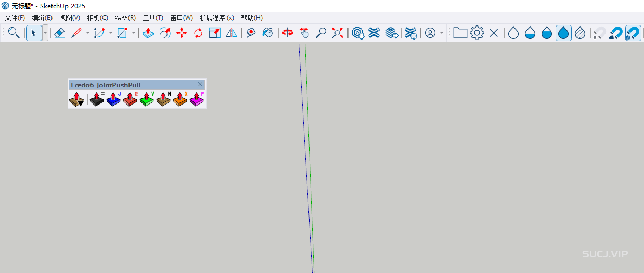Toggle the blue magnet snapping icon
Image resolution: width=644 pixels, height=273 pixels.
(616, 33)
